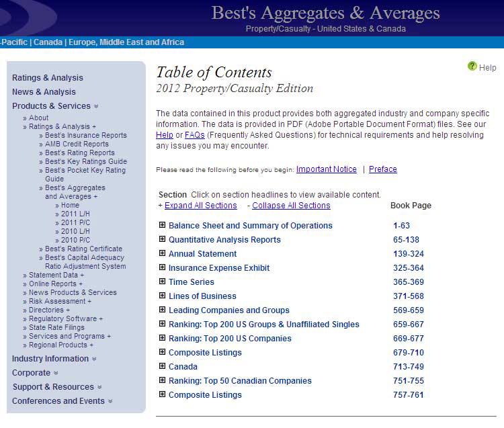Open the Lines of Business section
This screenshot has height=428, width=504.
[202, 296]
